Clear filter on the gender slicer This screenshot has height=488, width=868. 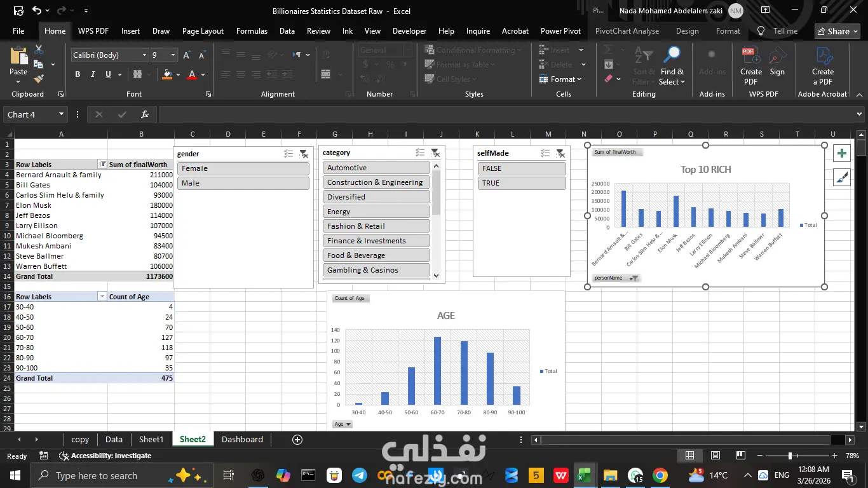coord(304,154)
